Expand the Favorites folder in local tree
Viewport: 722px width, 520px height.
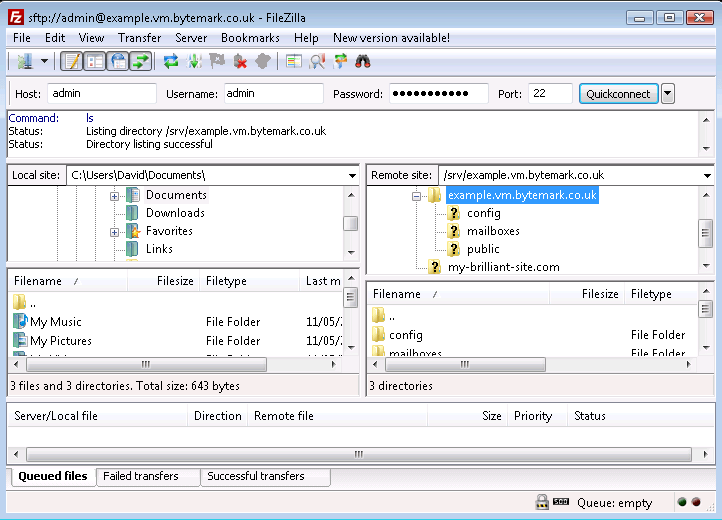(115, 231)
